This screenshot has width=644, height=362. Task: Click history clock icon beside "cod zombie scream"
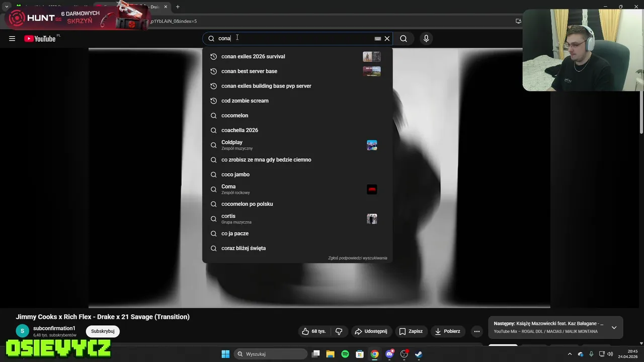[x=213, y=101]
